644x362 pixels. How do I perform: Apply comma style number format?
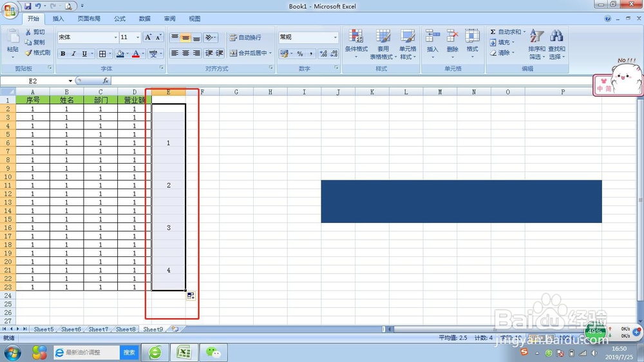(311, 53)
